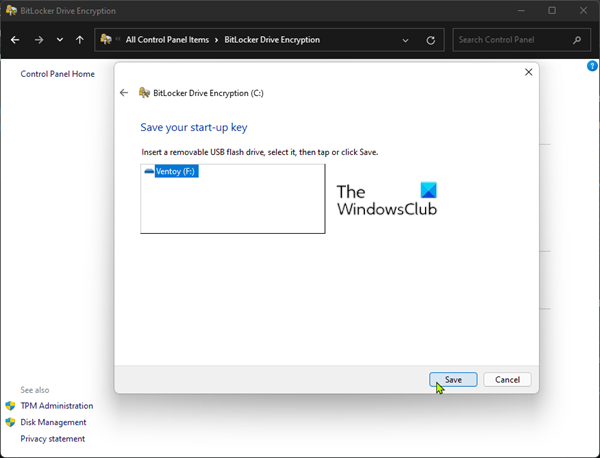The image size is (600, 458).
Task: Click the shield icon beside TPM Administration
Action: (x=10, y=406)
